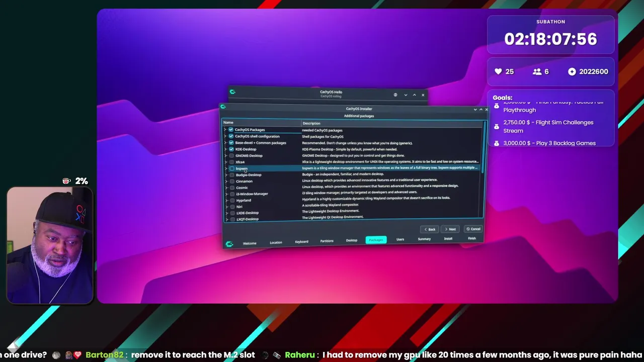Viewport: 644px width, 362px height.
Task: Expand the GNOME-Desktop tree row
Action: click(x=225, y=156)
